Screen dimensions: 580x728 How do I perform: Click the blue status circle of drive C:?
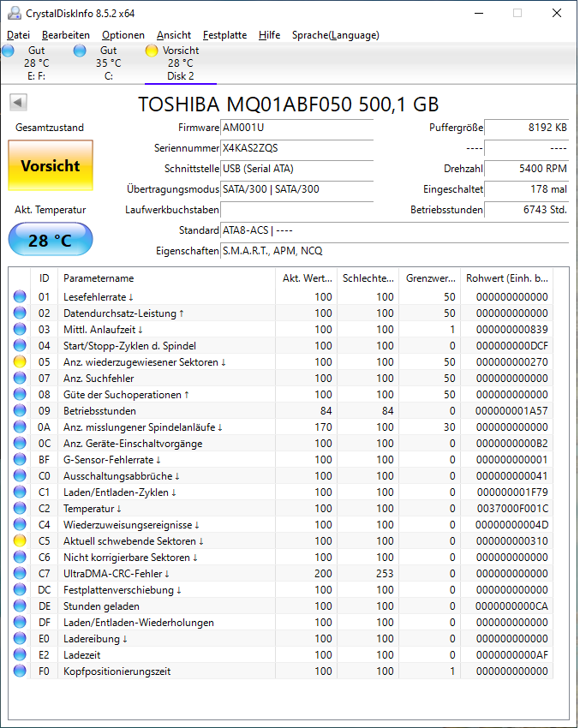click(80, 51)
